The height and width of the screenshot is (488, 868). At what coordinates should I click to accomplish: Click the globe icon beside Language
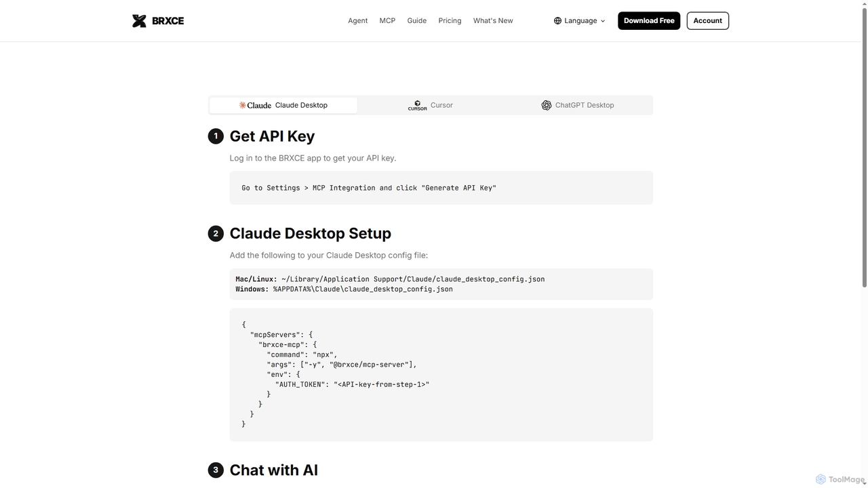click(x=557, y=21)
